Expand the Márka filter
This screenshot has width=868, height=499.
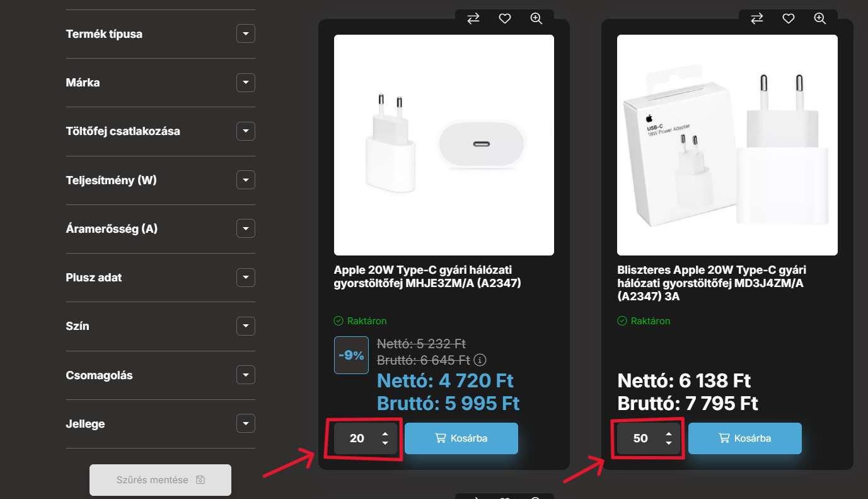pos(246,83)
